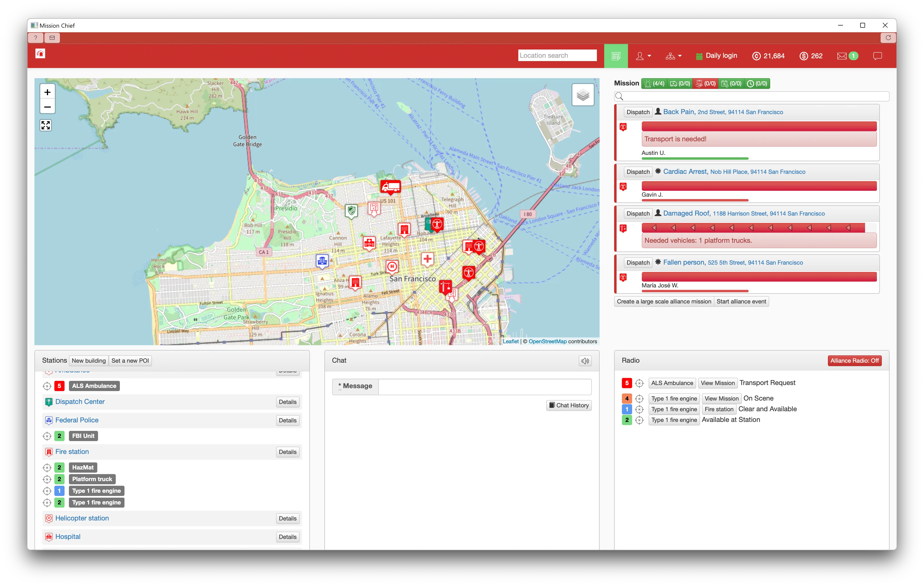
Task: Start alliance event
Action: coord(741,301)
